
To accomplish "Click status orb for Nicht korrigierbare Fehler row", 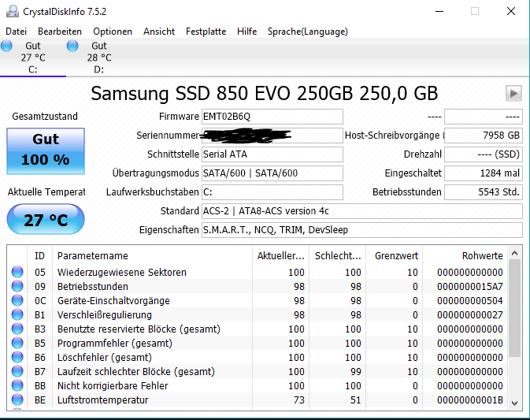I will (x=17, y=385).
